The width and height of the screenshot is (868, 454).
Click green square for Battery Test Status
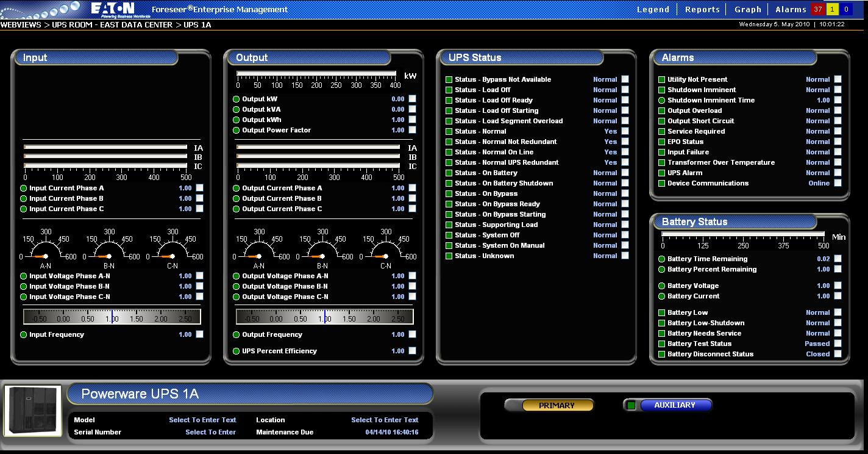[x=662, y=344]
